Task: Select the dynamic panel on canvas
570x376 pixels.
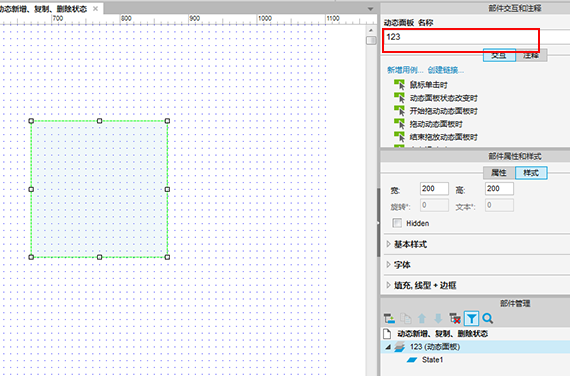Action: [x=99, y=189]
